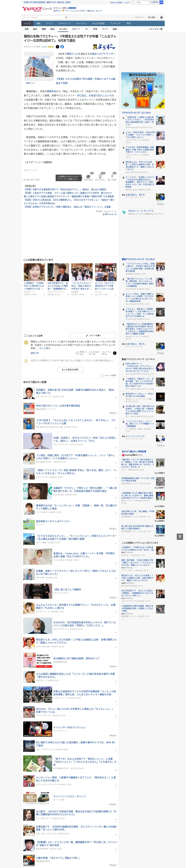This screenshot has width=186, height=868.
Task: Click the keyword search magnifier icon
Action: pos(66,18)
